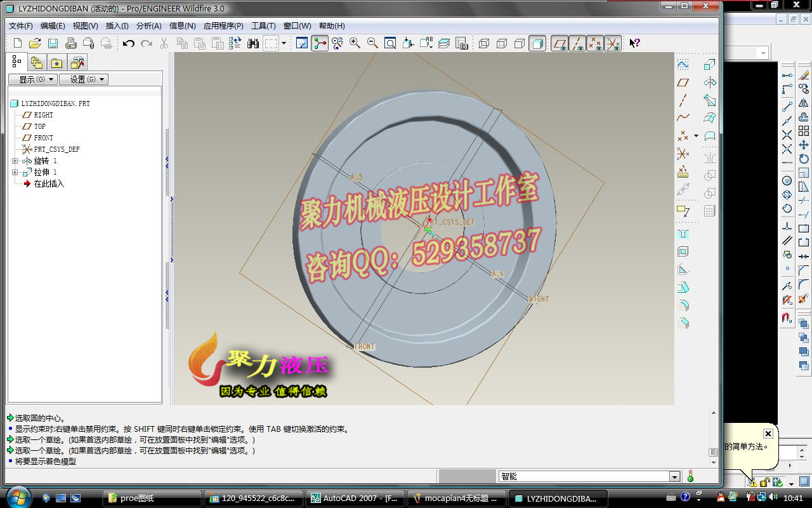Image resolution: width=812 pixels, height=508 pixels.
Task: Print the model with the printer icon
Action: tap(71, 43)
